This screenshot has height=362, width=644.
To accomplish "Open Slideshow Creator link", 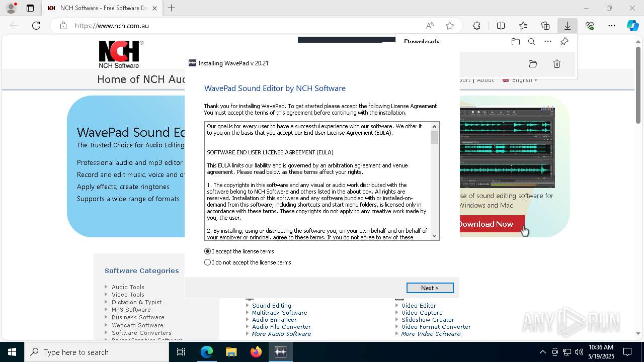I will coord(428,320).
